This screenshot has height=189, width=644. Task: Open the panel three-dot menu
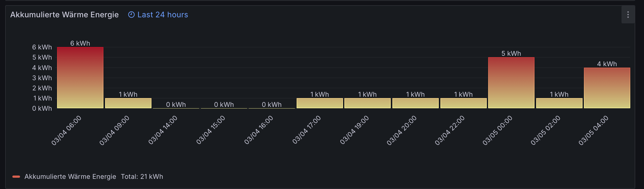[x=628, y=15]
